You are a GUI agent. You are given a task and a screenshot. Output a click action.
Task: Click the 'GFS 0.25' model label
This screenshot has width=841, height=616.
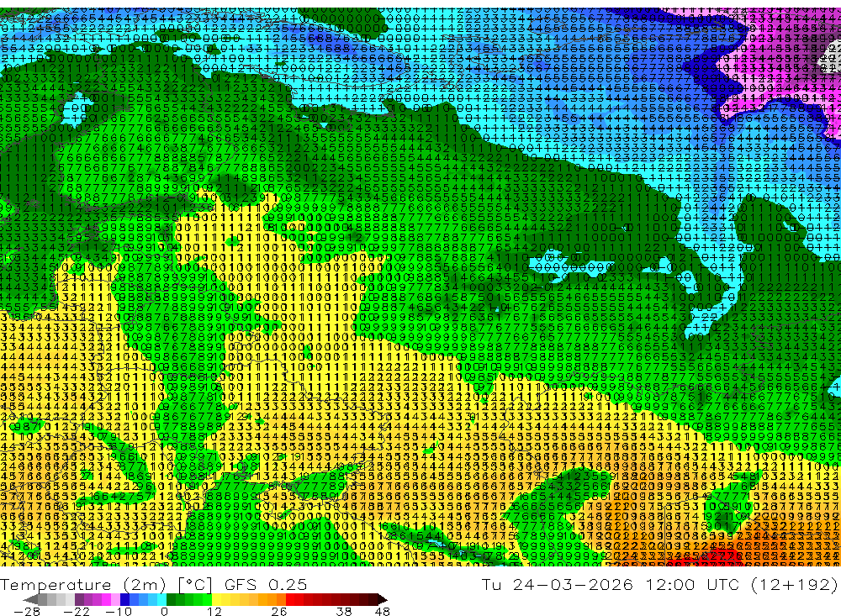(x=266, y=585)
